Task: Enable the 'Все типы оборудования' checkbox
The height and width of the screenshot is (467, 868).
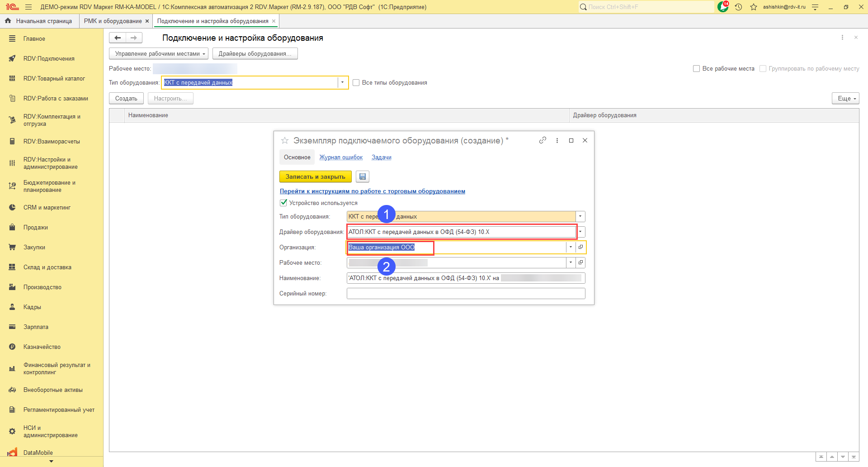Action: pyautogui.click(x=356, y=82)
